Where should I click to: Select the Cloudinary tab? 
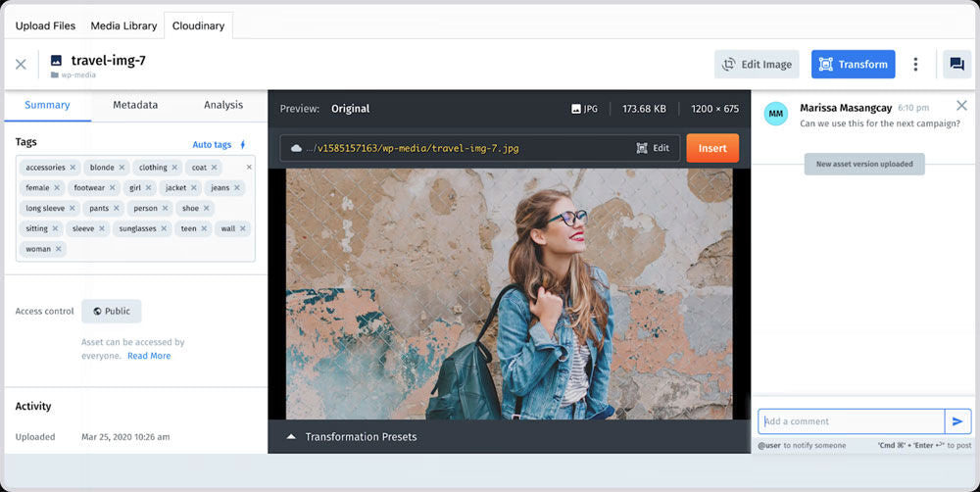(x=198, y=25)
